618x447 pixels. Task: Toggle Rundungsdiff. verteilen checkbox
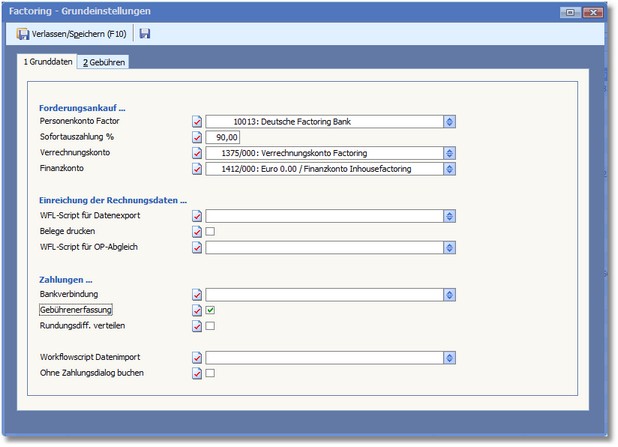pyautogui.click(x=211, y=326)
